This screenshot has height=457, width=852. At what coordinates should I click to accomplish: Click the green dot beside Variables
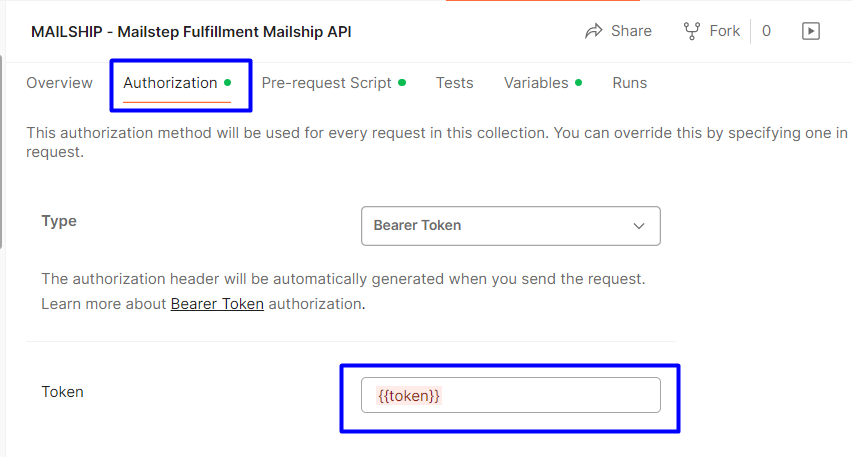click(579, 83)
